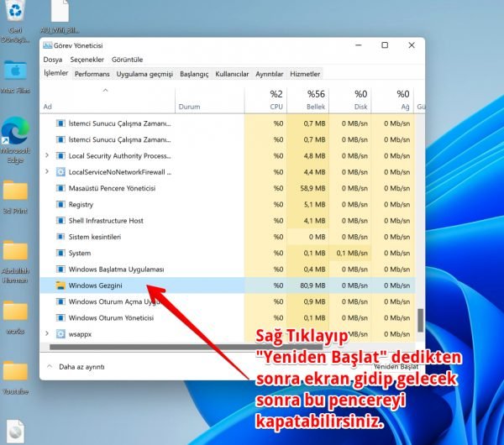
Task: Sort by the CPU column header
Action: [x=265, y=100]
